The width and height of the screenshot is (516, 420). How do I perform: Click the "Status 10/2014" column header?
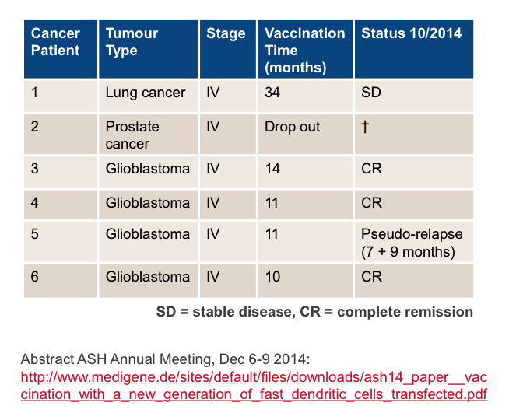(411, 33)
